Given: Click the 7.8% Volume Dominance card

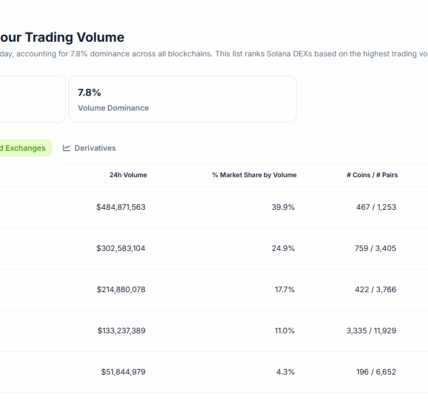Looking at the screenshot, I should (183, 99).
